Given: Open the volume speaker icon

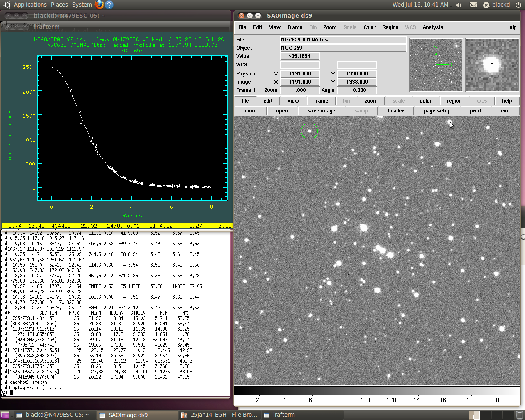Looking at the screenshot, I should (459, 5).
